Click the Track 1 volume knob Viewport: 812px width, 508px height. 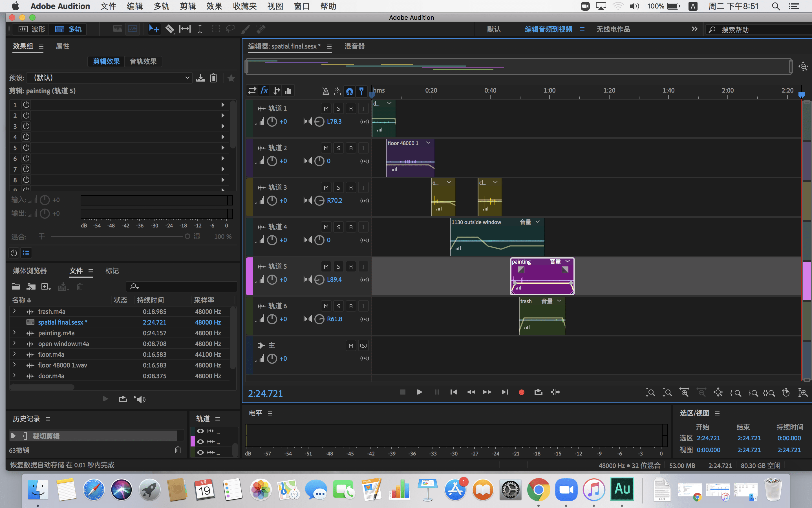click(x=272, y=122)
